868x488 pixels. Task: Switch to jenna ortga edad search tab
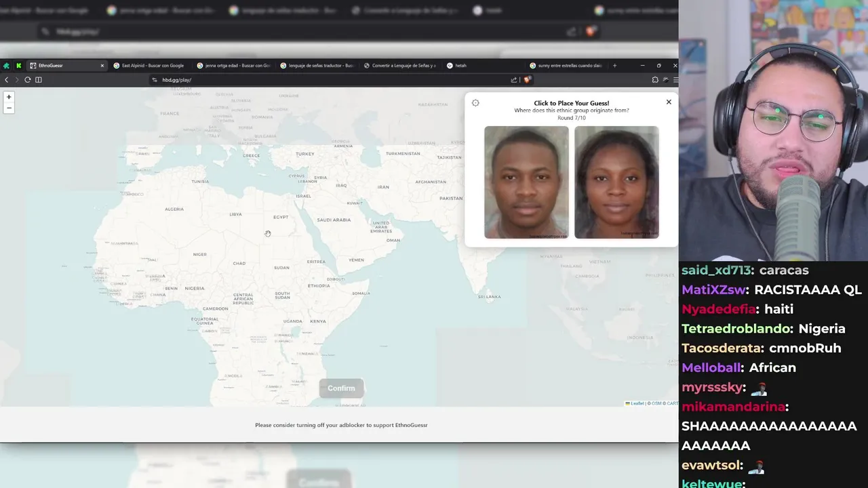[233, 66]
